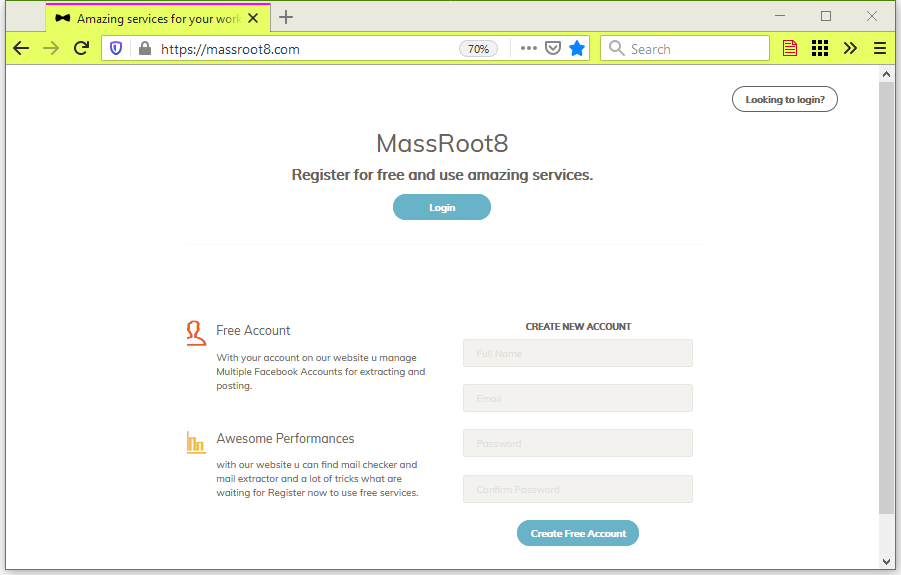Click Create Free Account button
The image size is (901, 575).
578,534
